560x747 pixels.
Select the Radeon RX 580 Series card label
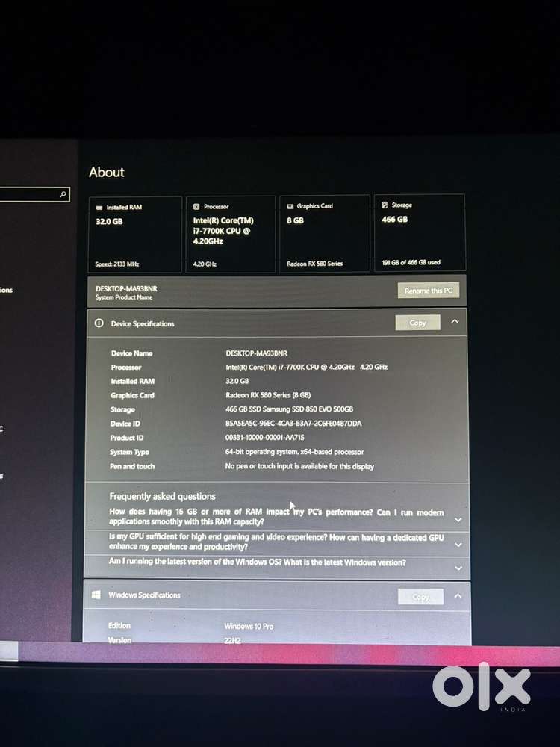(315, 264)
